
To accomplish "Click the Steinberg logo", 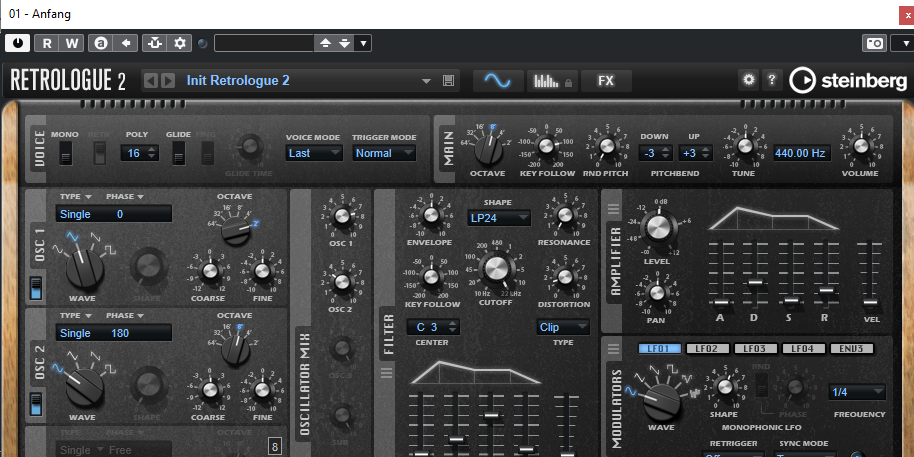I will click(x=848, y=80).
